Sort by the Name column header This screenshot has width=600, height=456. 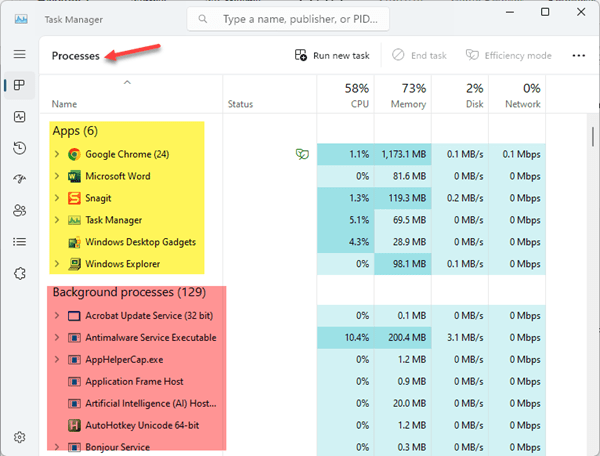coord(130,94)
